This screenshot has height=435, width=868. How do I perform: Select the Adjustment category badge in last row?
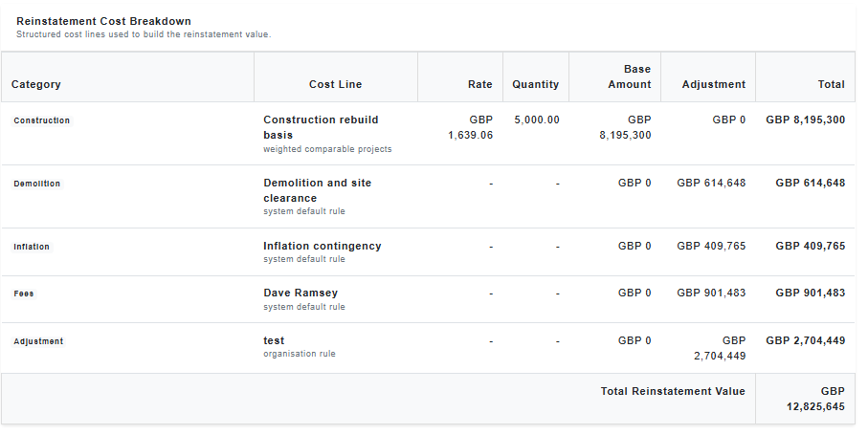[38, 341]
